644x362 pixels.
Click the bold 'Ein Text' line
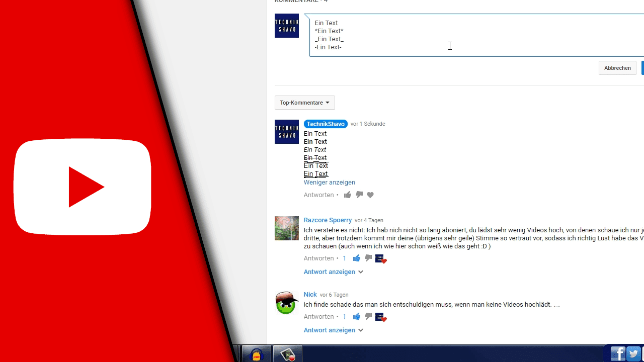pyautogui.click(x=315, y=142)
